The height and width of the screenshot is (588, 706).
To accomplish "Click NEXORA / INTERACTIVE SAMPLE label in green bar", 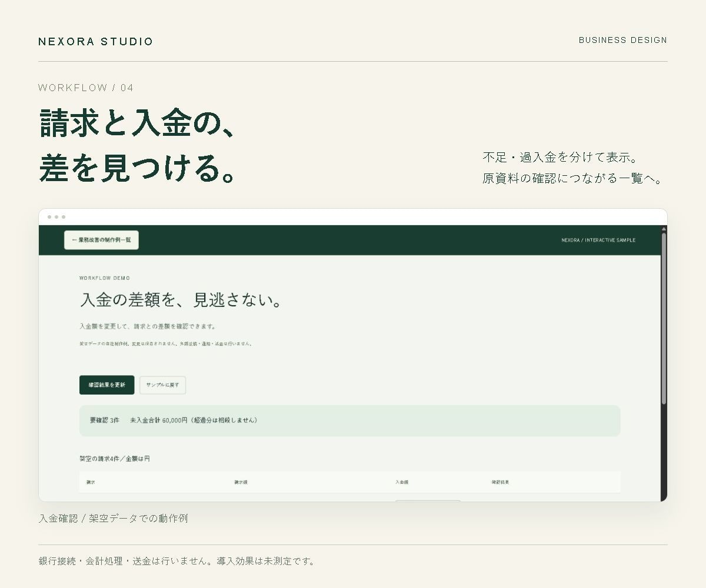I will coord(598,240).
